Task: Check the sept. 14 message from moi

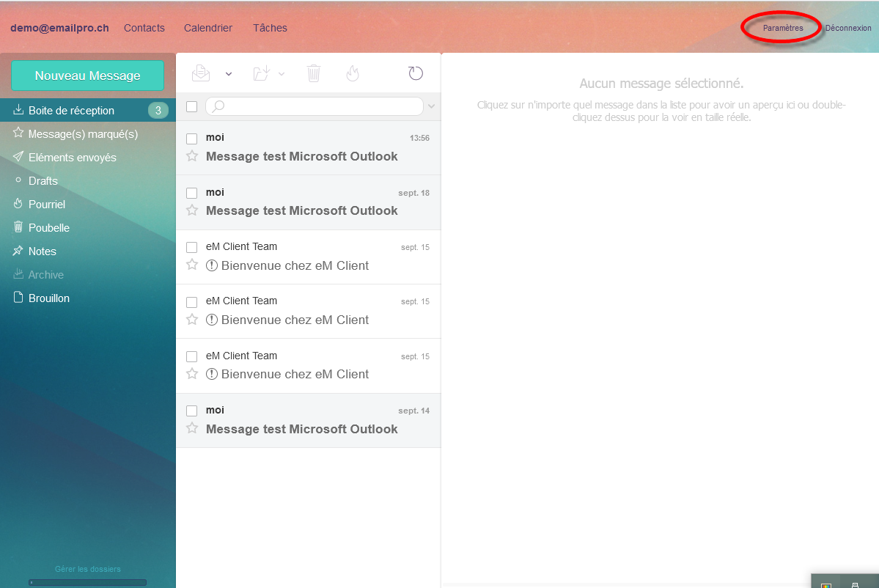Action: 192,411
